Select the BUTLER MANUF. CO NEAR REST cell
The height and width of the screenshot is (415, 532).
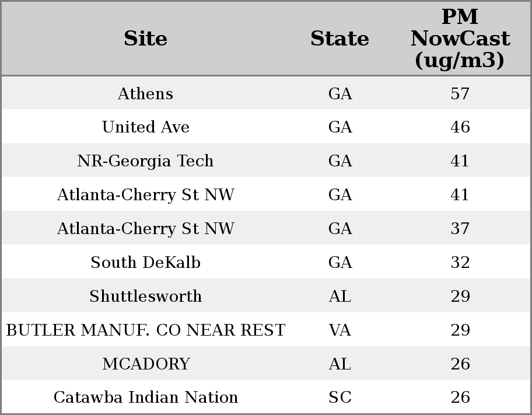click(145, 330)
